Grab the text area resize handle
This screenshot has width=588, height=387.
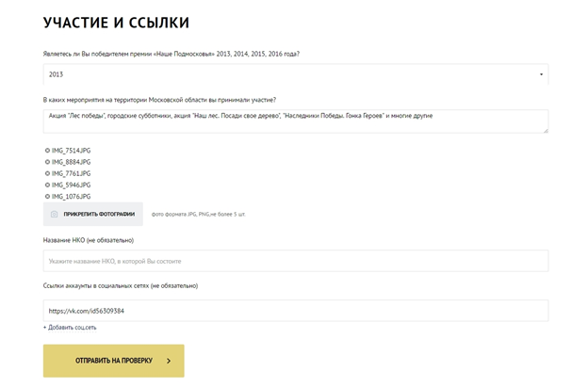546,130
